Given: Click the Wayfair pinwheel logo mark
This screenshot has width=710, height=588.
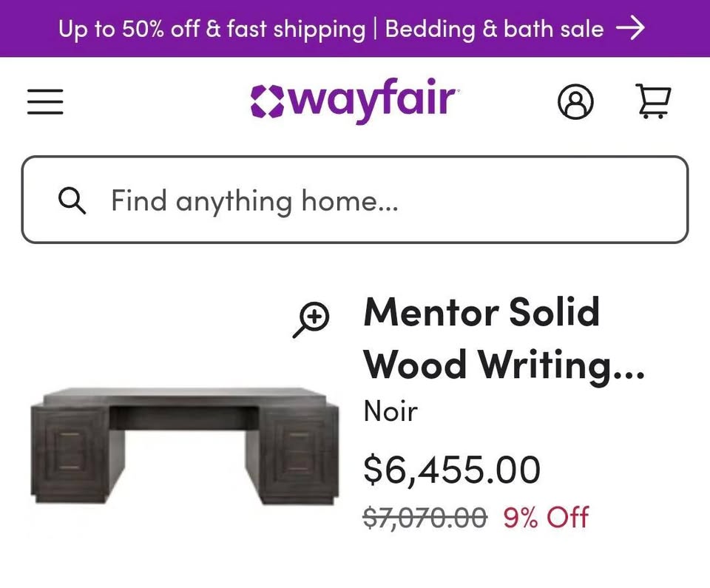Looking at the screenshot, I should 267,101.
